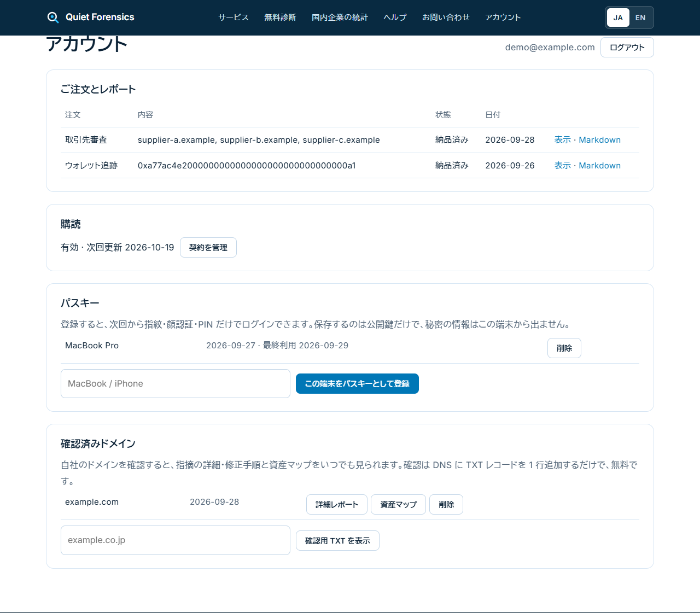Open 詳細レポート for example.com
Viewport: 700px width, 613px height.
click(337, 505)
